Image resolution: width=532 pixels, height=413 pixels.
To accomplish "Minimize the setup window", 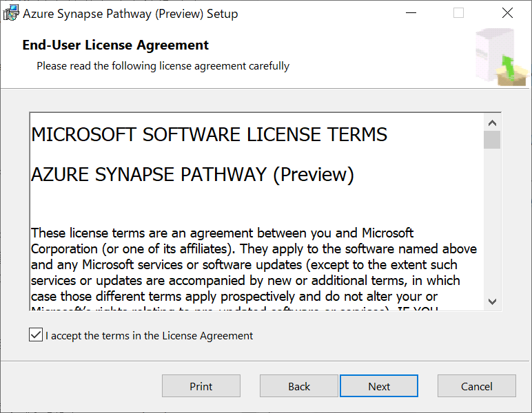I will point(411,13).
